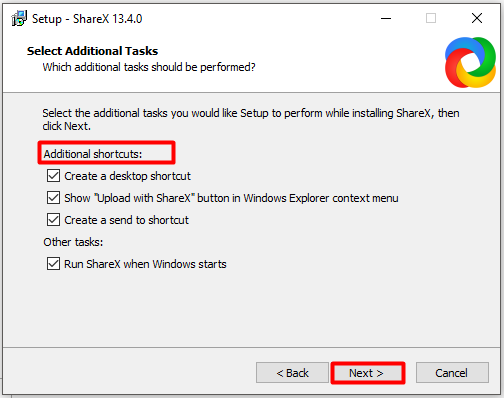Select the Additional shortcuts: group label
504x398 pixels.
coord(93,154)
